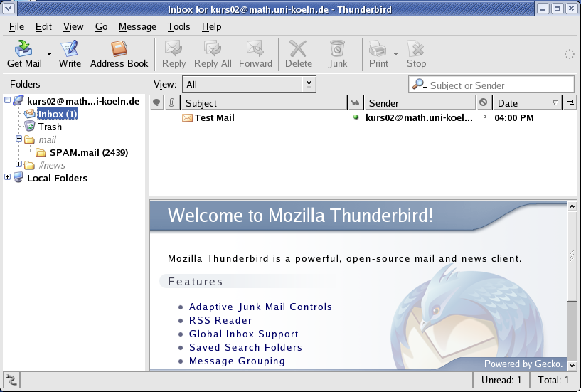Expand the #news folder
581x392 pixels.
tap(19, 164)
